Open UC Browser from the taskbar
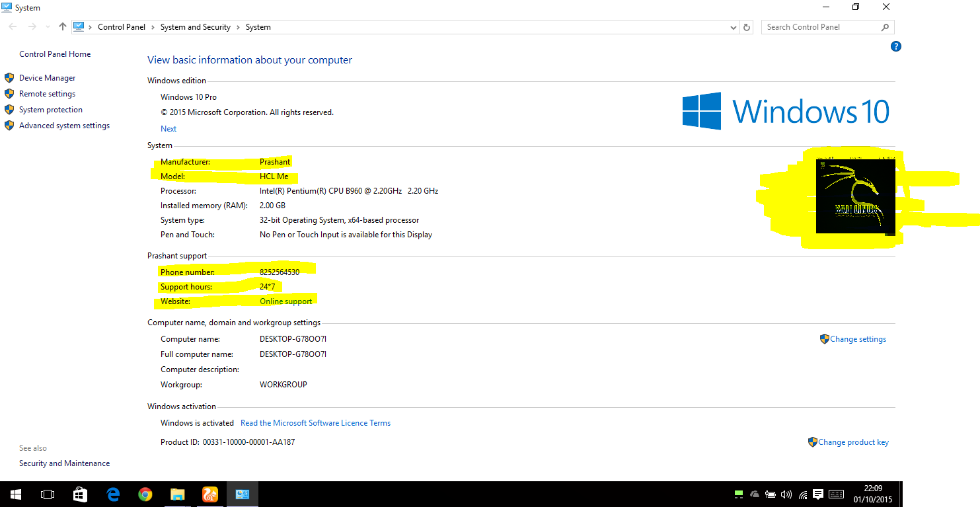This screenshot has height=507, width=980. [x=210, y=494]
